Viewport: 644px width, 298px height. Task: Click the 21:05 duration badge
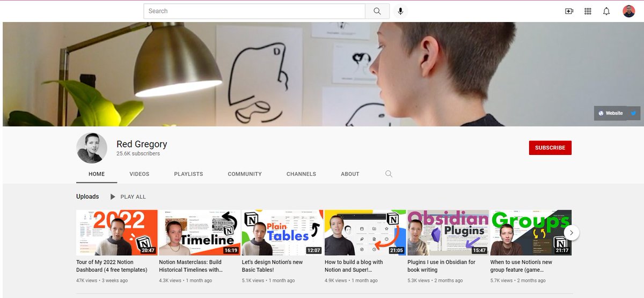point(396,250)
